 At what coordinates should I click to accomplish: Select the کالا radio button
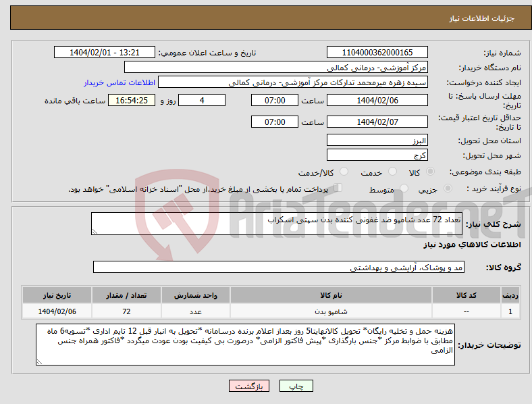(430, 172)
